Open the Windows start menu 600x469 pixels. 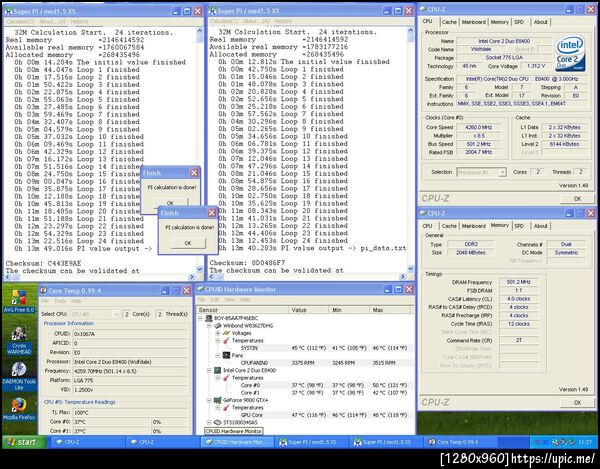pos(24,442)
